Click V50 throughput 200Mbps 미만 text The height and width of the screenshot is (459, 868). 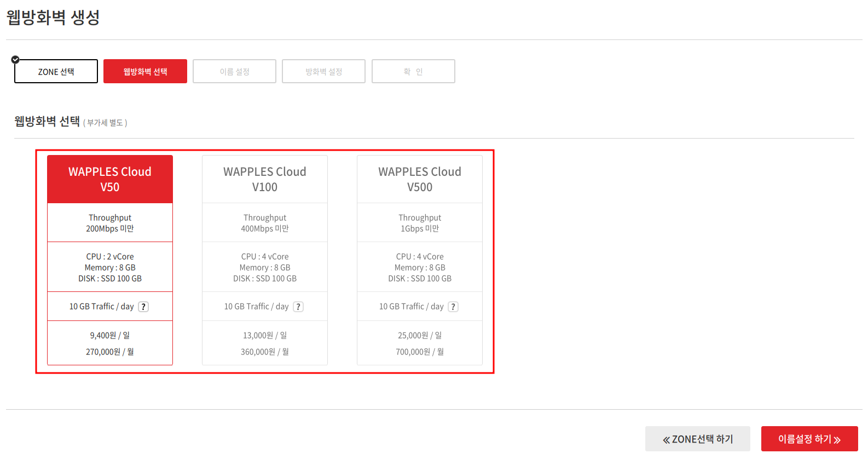click(x=110, y=228)
